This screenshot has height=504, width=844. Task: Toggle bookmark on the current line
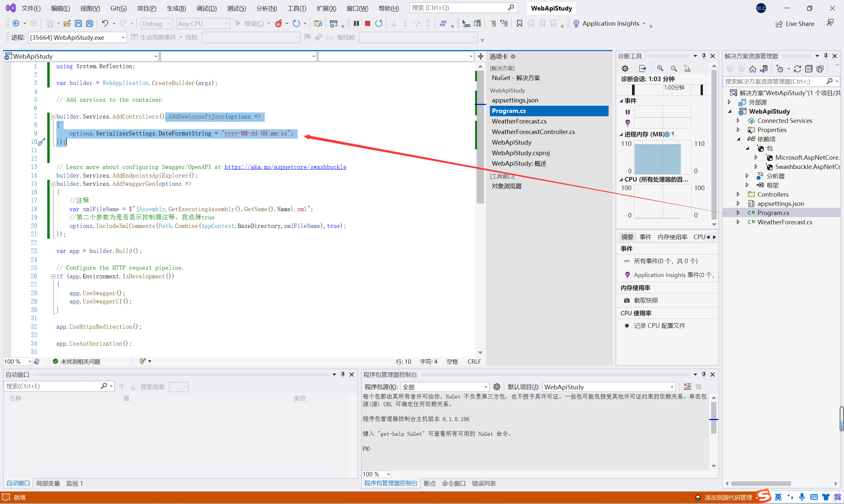coord(519,23)
